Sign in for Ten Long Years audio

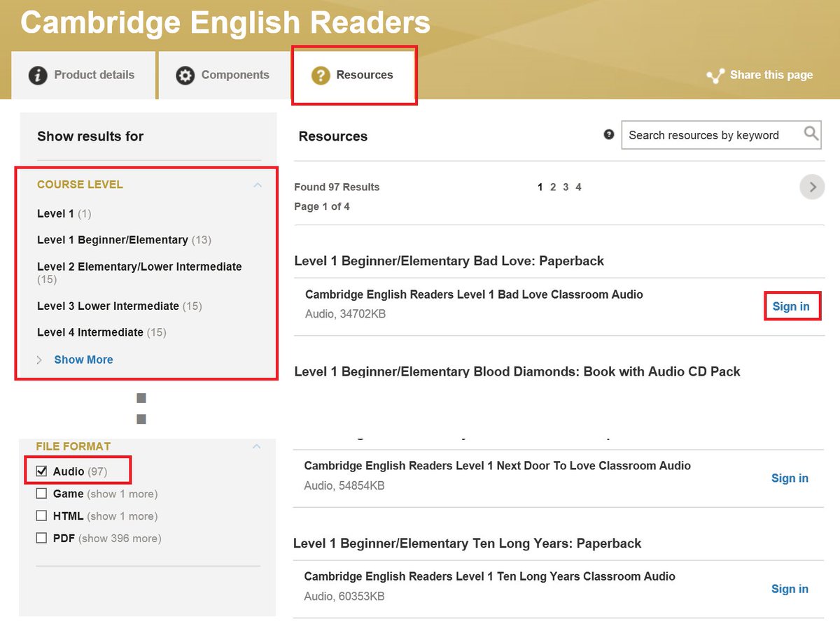790,589
